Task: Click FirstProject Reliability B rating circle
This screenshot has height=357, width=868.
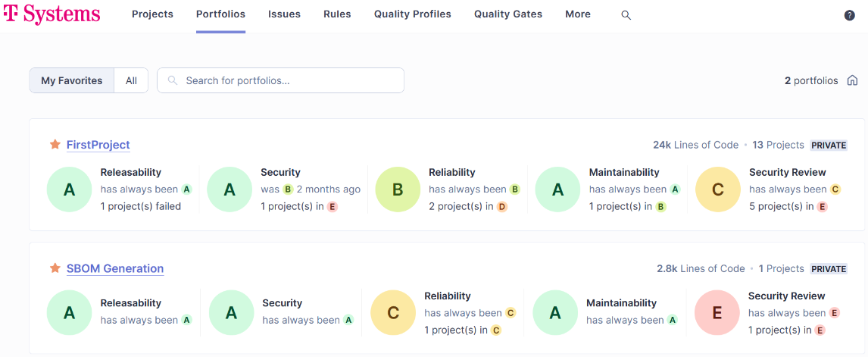Action: [x=398, y=189]
